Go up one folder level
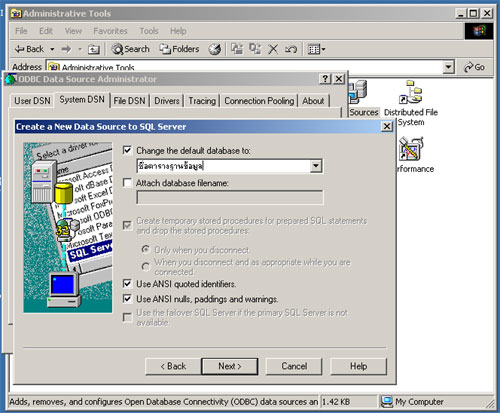500x413 pixels. (x=94, y=49)
